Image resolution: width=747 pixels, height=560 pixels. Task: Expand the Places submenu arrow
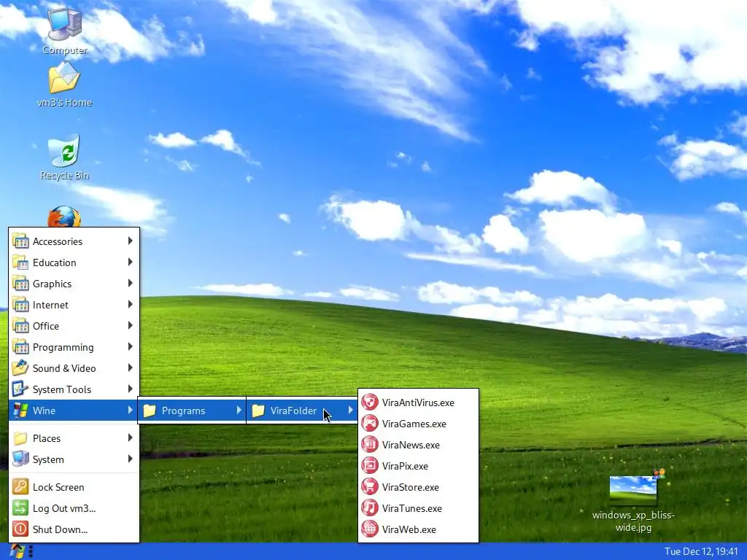[x=130, y=437]
